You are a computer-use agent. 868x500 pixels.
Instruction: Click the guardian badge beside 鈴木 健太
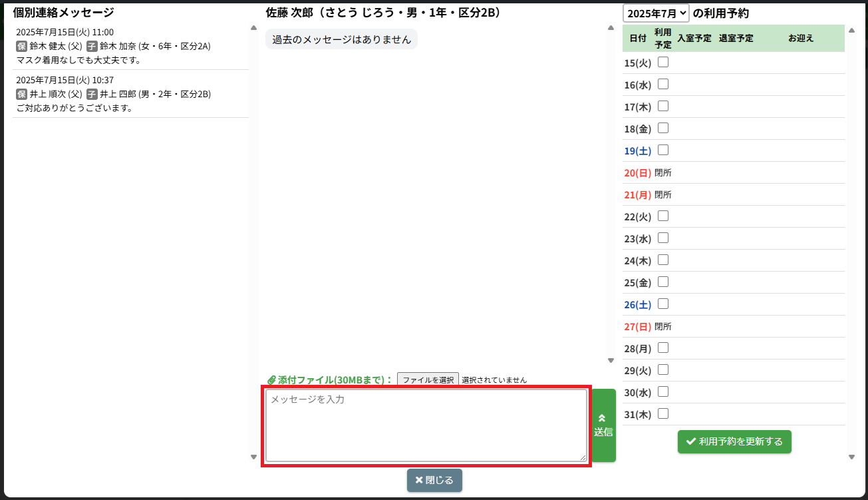(21, 47)
